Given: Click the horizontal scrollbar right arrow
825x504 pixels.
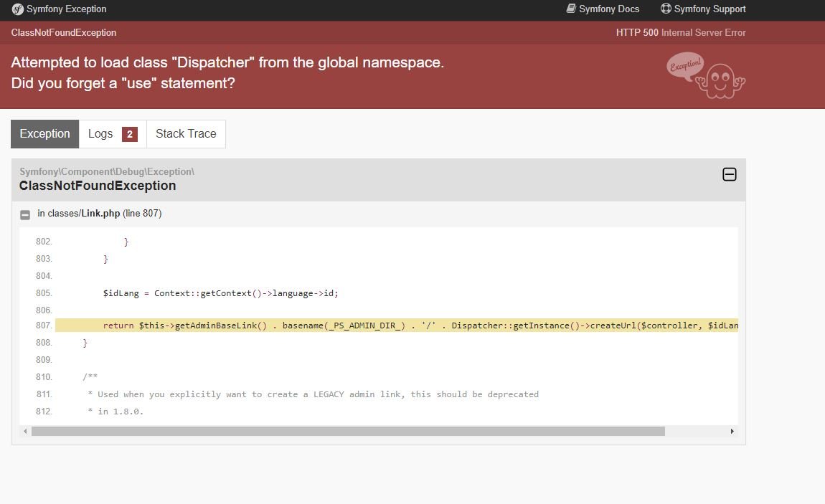Looking at the screenshot, I should (732, 432).
